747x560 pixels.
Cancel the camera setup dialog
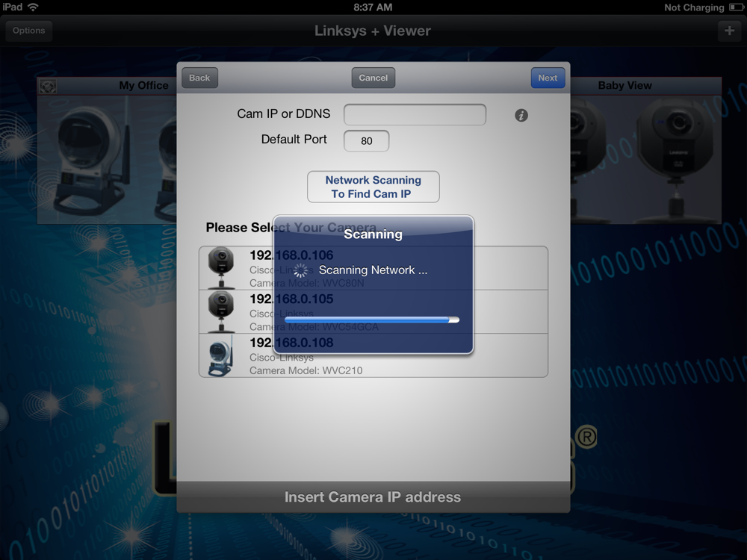click(373, 78)
